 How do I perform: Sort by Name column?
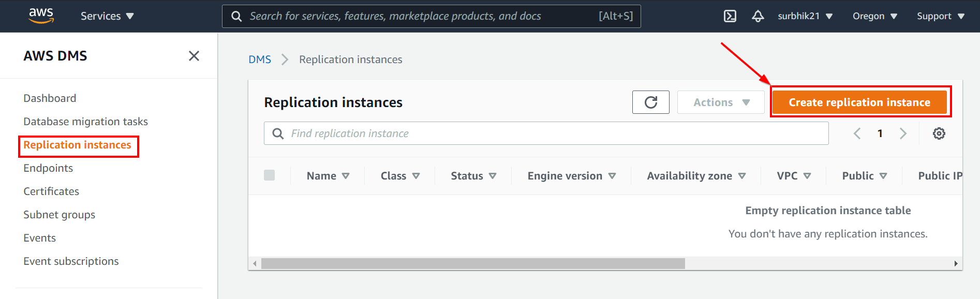(x=328, y=176)
